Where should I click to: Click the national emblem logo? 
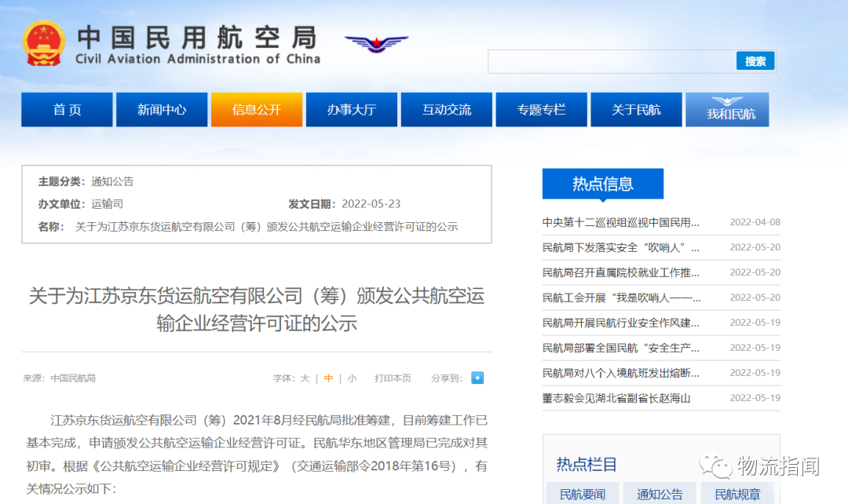43,43
